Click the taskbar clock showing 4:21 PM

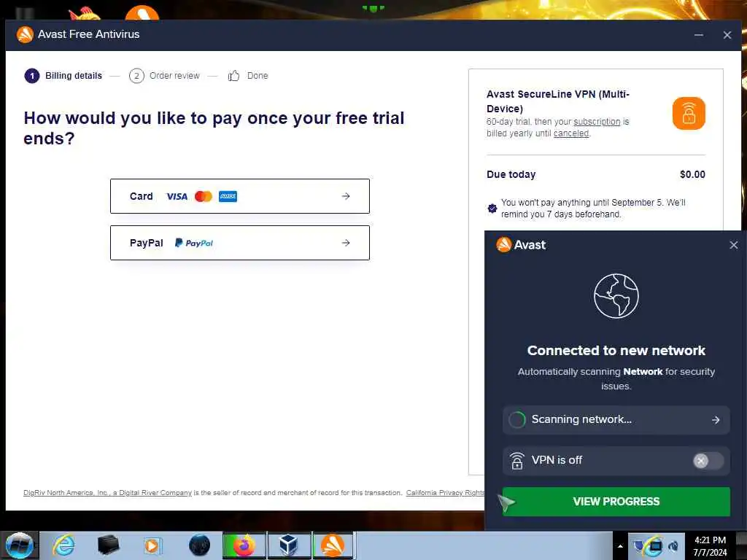point(710,546)
